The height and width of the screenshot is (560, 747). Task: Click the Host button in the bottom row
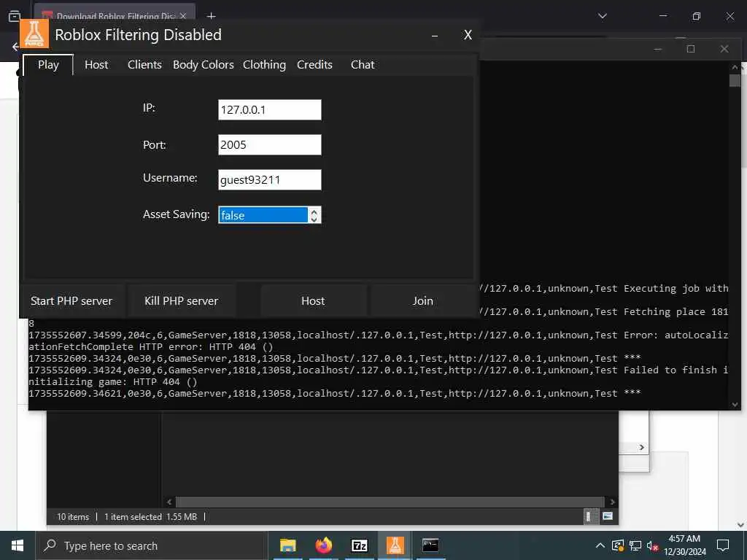313,301
